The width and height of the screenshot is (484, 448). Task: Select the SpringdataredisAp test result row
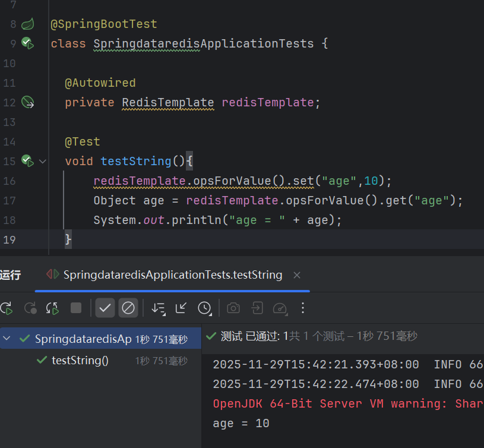tap(100, 339)
